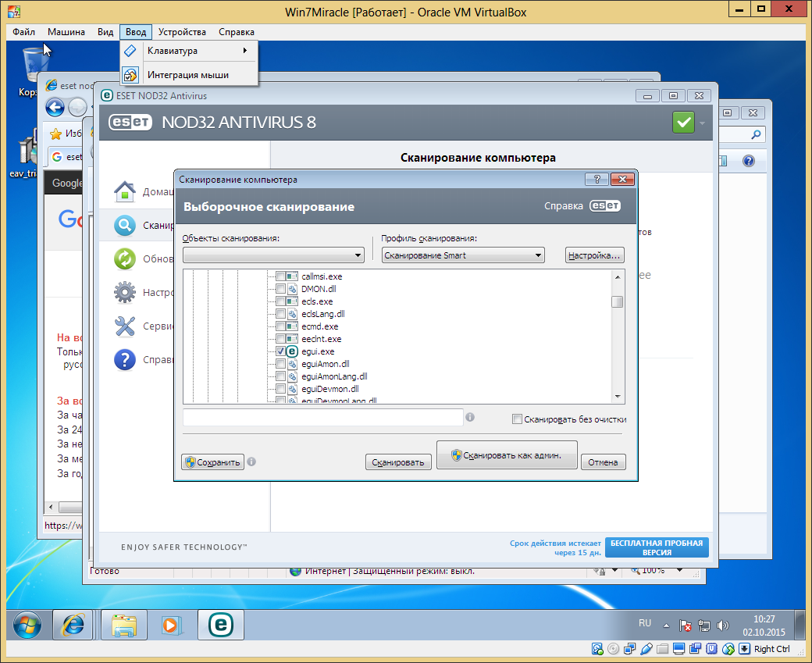Open the Справка menu in VirtualBox
This screenshot has height=663, width=812.
click(x=236, y=32)
